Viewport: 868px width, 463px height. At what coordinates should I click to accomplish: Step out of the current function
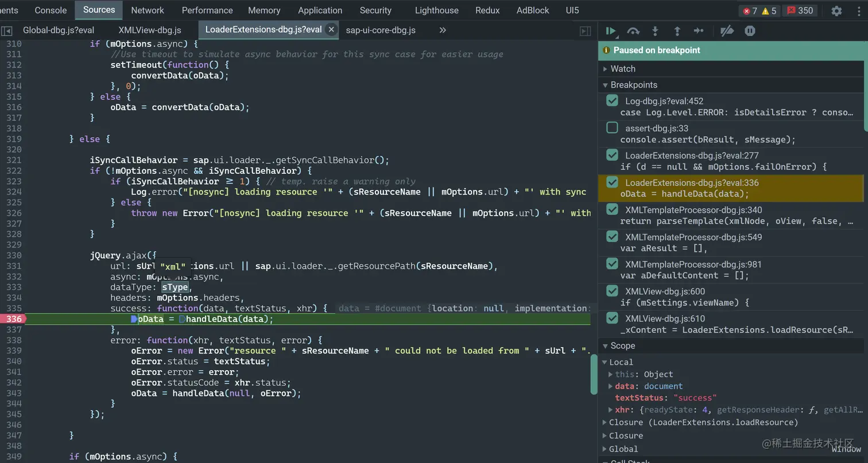click(677, 31)
